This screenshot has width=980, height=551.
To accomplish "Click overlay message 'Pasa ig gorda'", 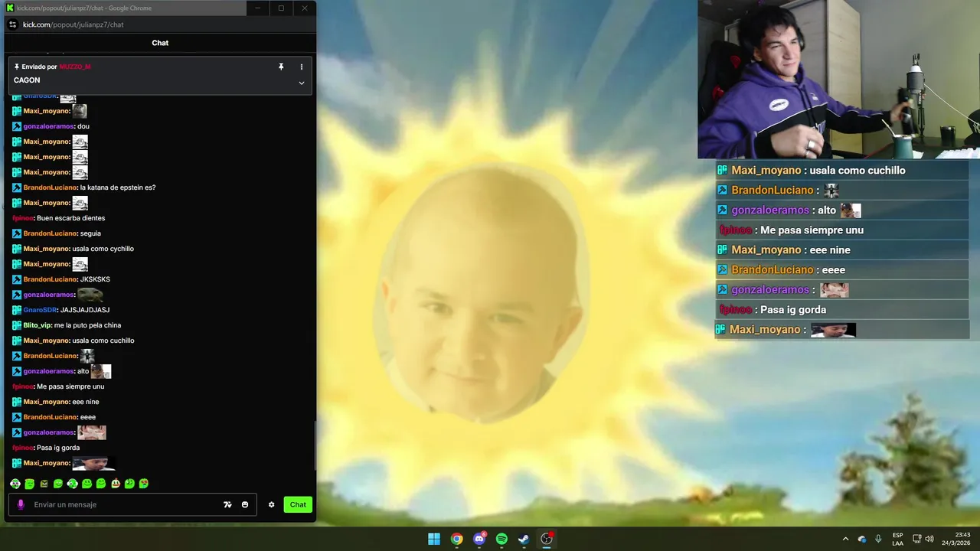I will (793, 310).
